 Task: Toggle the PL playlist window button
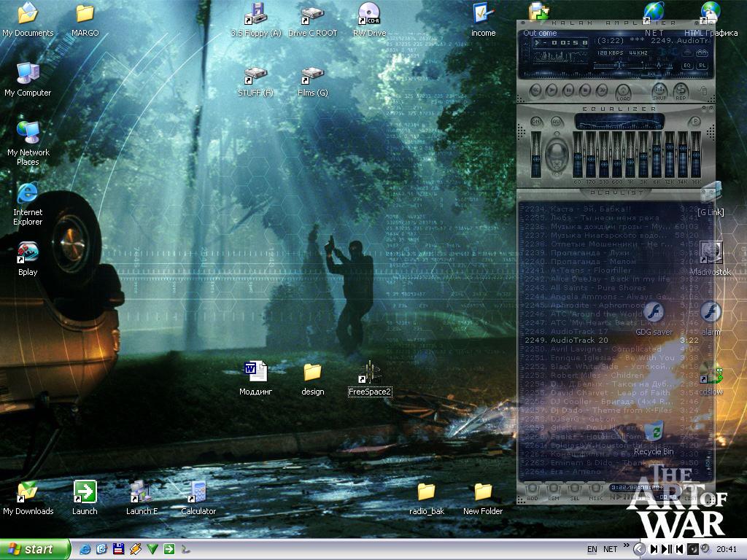703,66
